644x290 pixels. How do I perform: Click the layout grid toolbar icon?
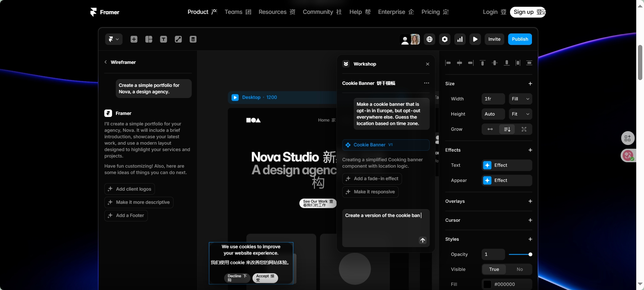(x=149, y=39)
